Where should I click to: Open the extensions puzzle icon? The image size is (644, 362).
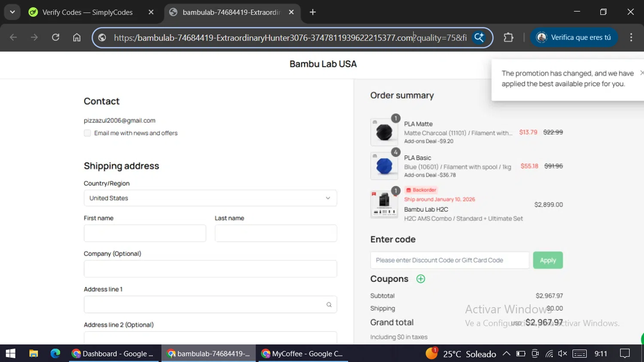pos(508,37)
